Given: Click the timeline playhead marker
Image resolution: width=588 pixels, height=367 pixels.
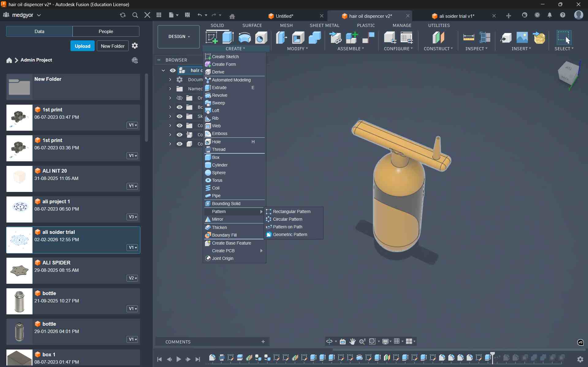Looking at the screenshot, I should point(492,355).
